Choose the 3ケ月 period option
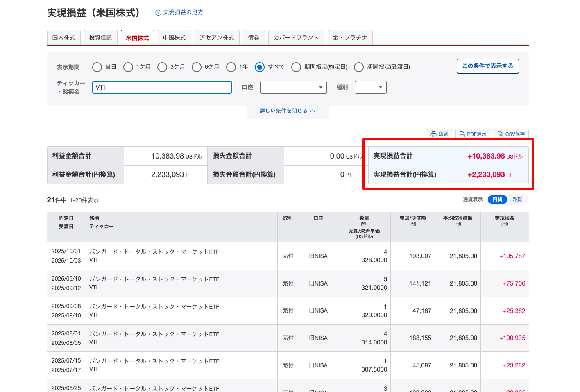 pos(162,67)
